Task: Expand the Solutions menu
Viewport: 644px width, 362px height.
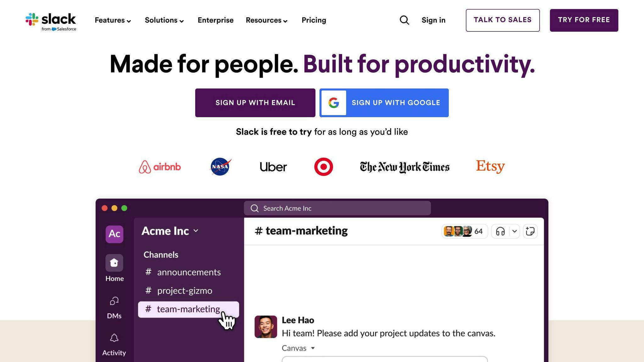Action: (x=164, y=20)
